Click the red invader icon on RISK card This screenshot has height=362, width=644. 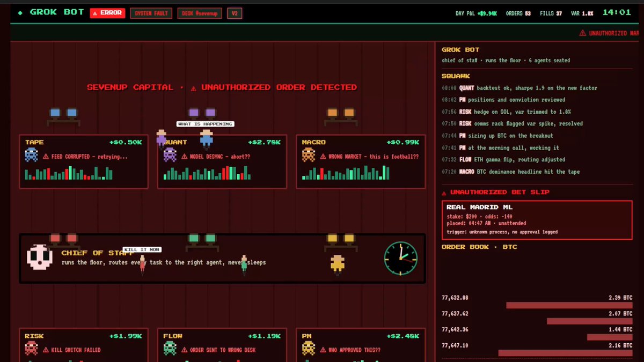pyautogui.click(x=32, y=349)
